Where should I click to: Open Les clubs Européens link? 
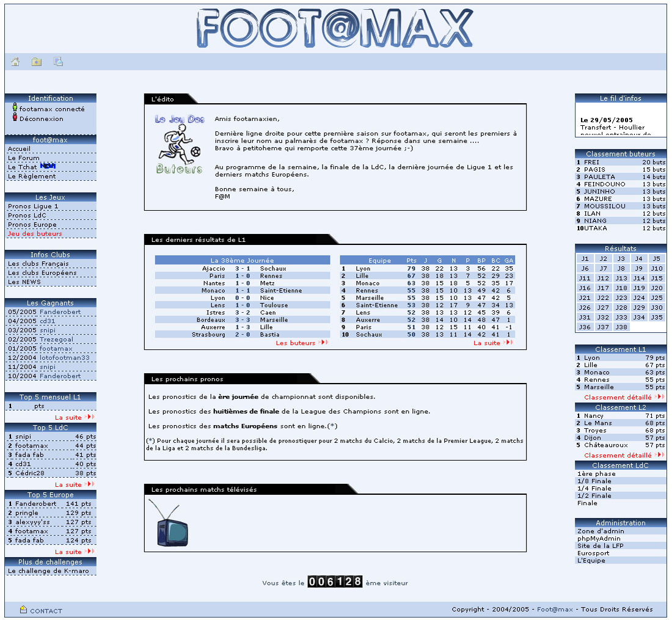[x=42, y=273]
